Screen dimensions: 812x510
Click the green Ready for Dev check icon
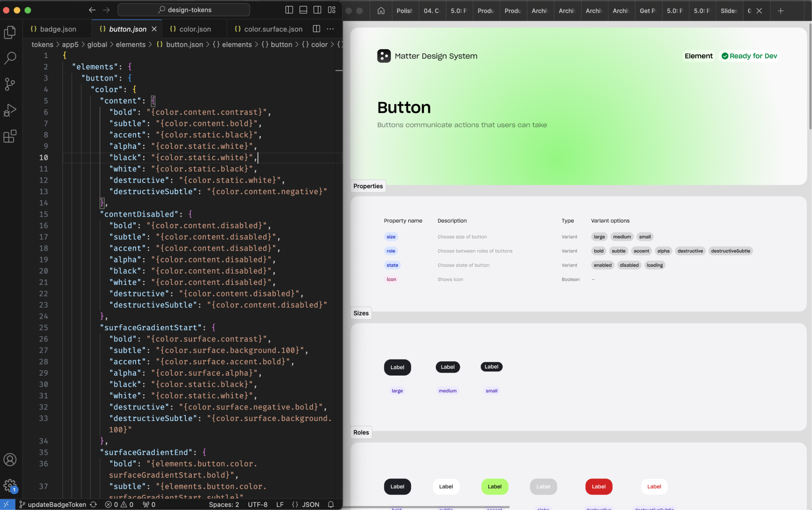(725, 56)
